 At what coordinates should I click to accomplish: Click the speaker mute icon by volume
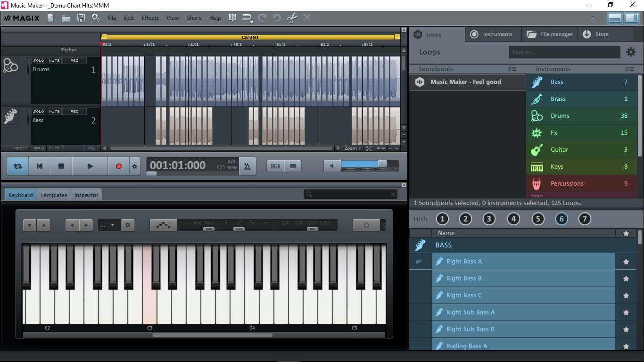point(332,166)
